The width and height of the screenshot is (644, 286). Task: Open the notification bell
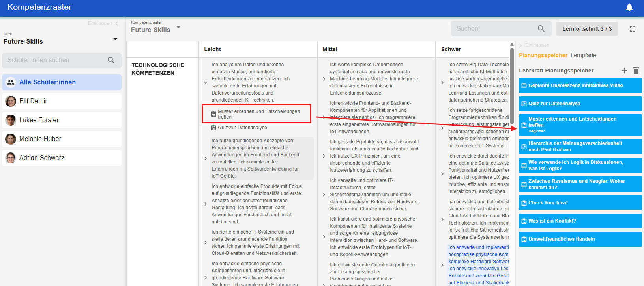pyautogui.click(x=629, y=7)
